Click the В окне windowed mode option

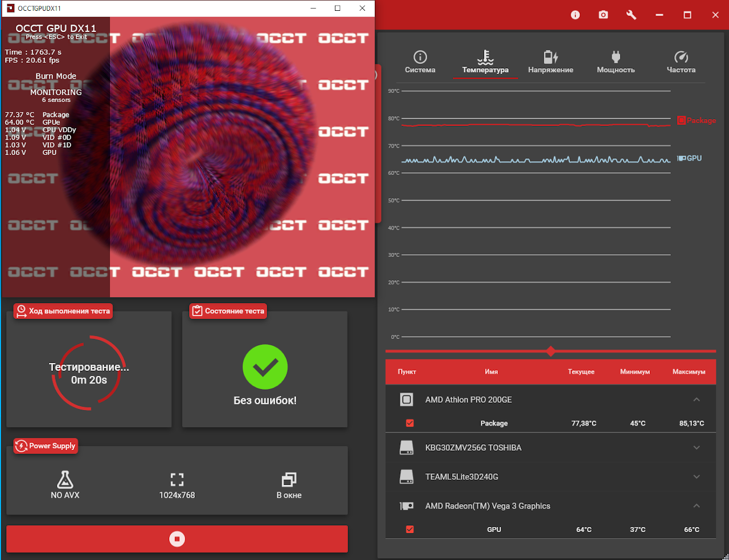click(289, 485)
